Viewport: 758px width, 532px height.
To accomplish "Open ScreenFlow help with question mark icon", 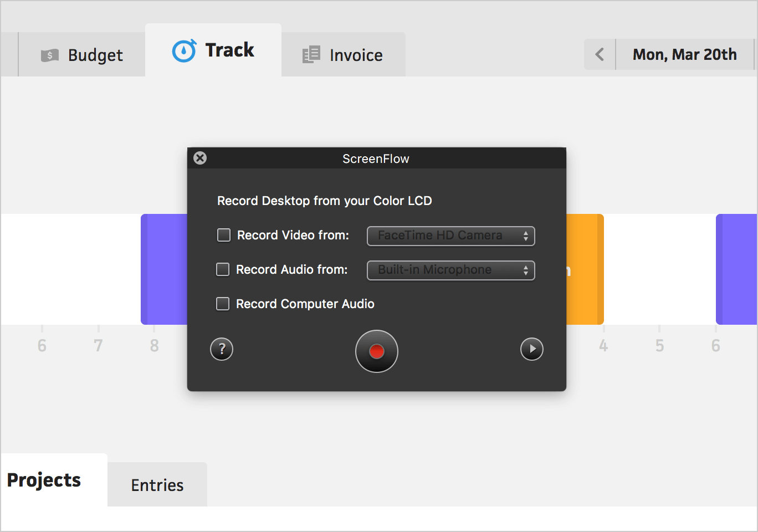I will tap(222, 349).
